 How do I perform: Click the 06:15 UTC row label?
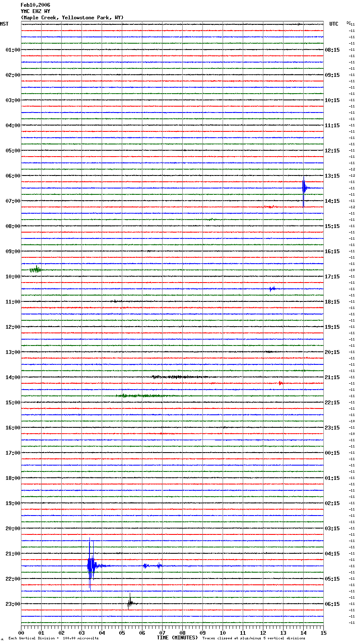[x=332, y=604]
